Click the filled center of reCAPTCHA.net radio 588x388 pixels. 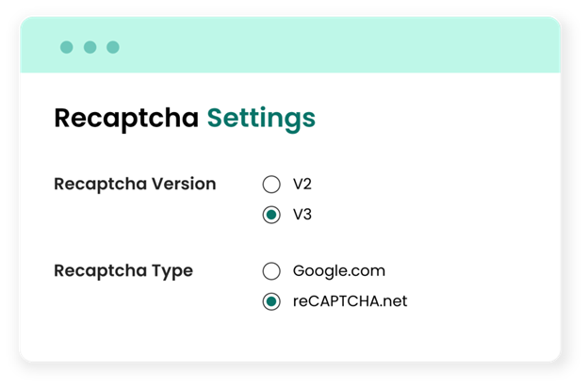tap(271, 302)
